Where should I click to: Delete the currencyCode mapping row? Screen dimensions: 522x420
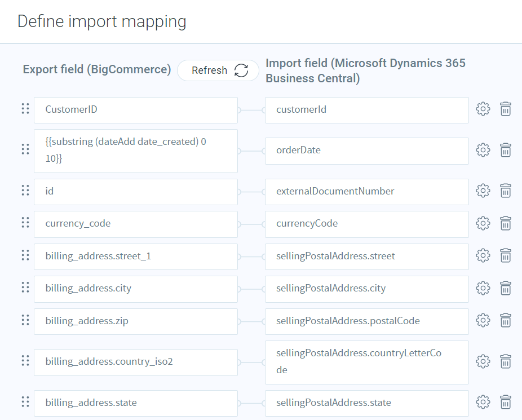(x=505, y=223)
